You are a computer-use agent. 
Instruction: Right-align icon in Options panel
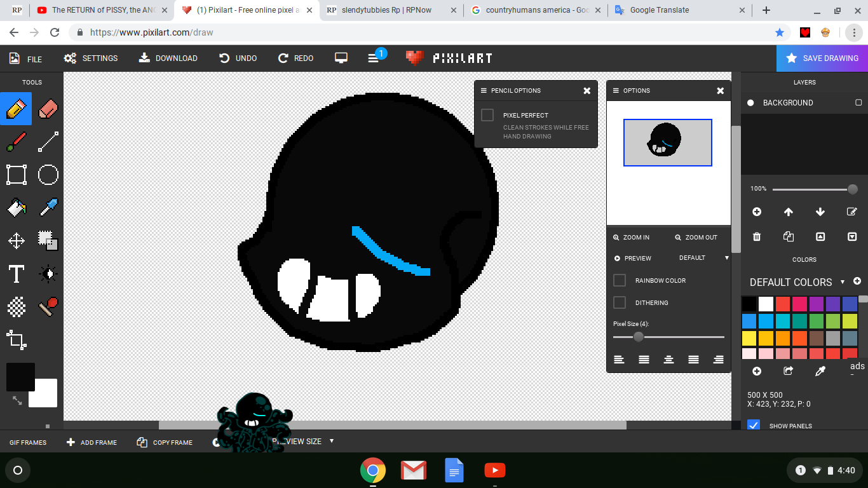(x=718, y=360)
